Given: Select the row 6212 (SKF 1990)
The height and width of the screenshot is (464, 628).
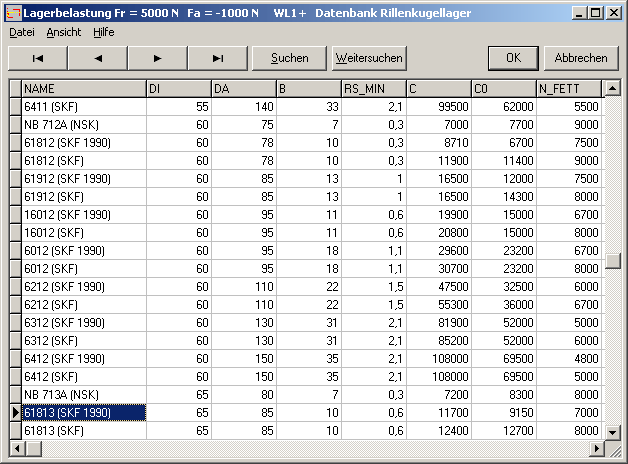Looking at the screenshot, I should [83, 286].
